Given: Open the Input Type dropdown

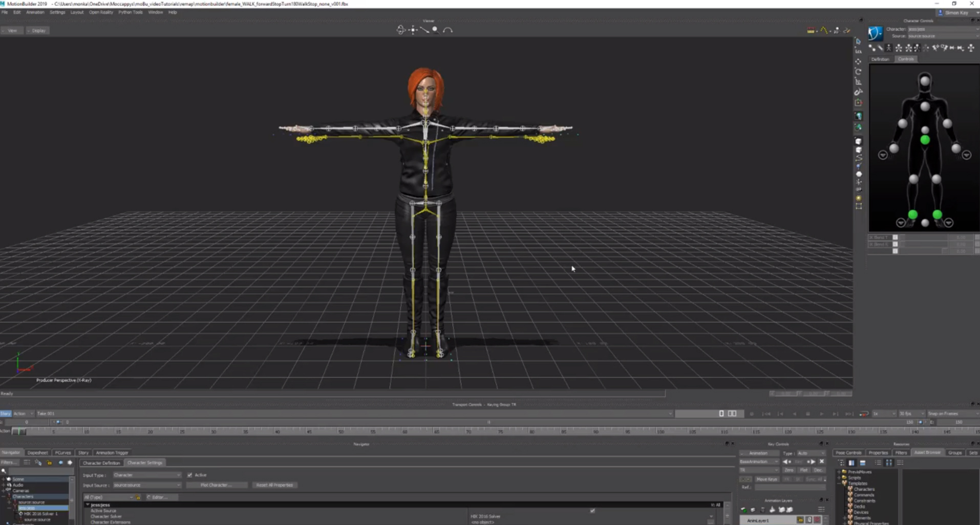Looking at the screenshot, I should coord(147,475).
